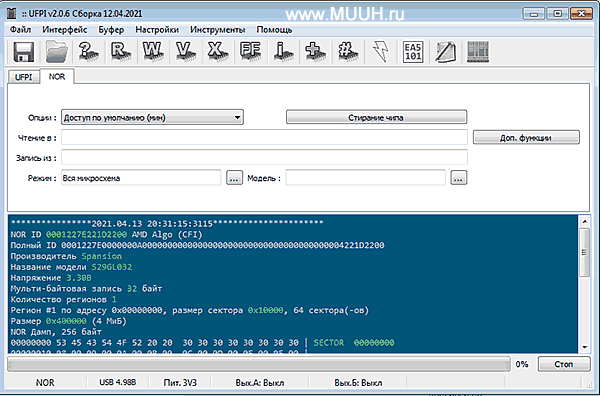The height and width of the screenshot is (396, 600).
Task: Click the Доп. функции button
Action: coord(526,138)
